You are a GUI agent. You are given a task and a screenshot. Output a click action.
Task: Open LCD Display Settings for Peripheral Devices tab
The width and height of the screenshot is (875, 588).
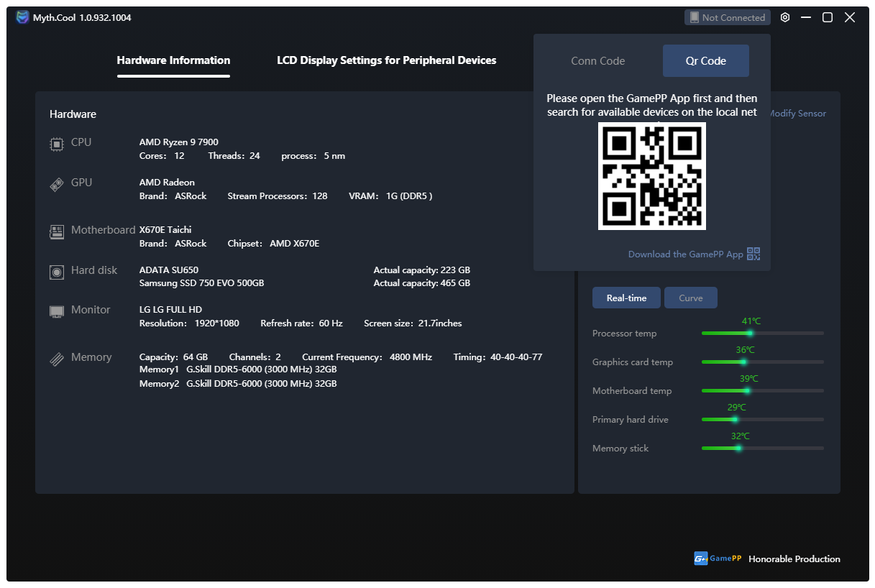tap(387, 60)
